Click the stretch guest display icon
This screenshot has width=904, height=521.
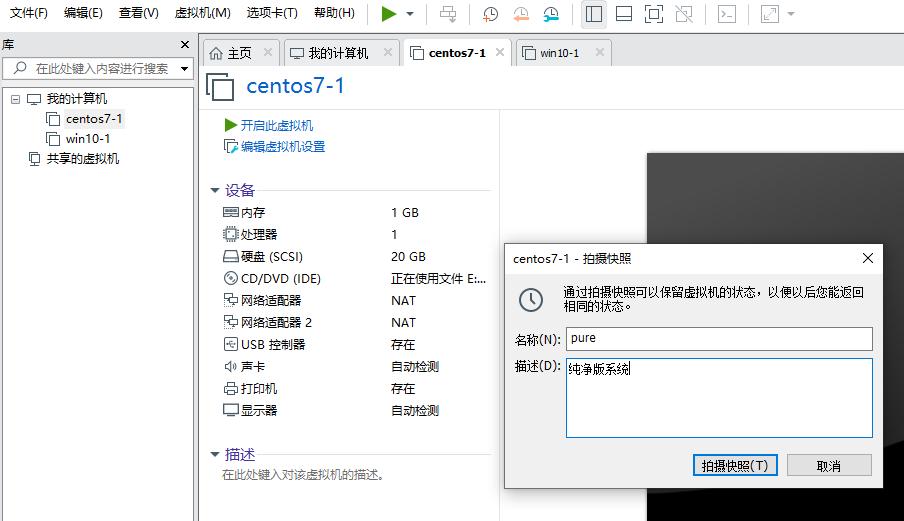(770, 14)
